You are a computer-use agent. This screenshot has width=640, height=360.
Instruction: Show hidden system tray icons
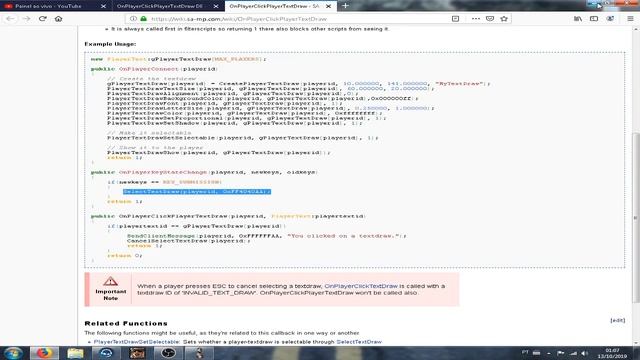click(x=549, y=353)
